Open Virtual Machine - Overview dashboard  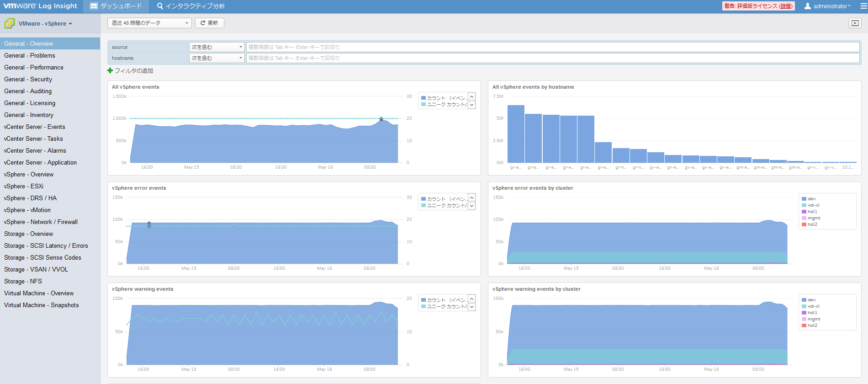pyautogui.click(x=50, y=293)
